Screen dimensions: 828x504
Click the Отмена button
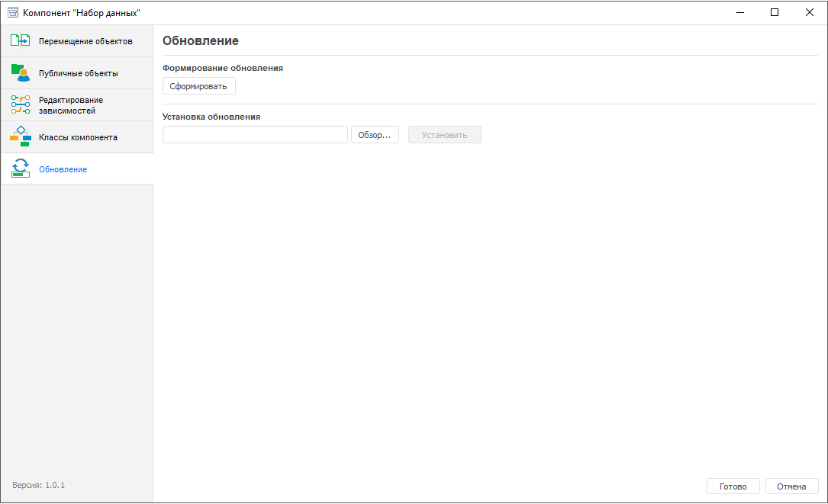[791, 486]
